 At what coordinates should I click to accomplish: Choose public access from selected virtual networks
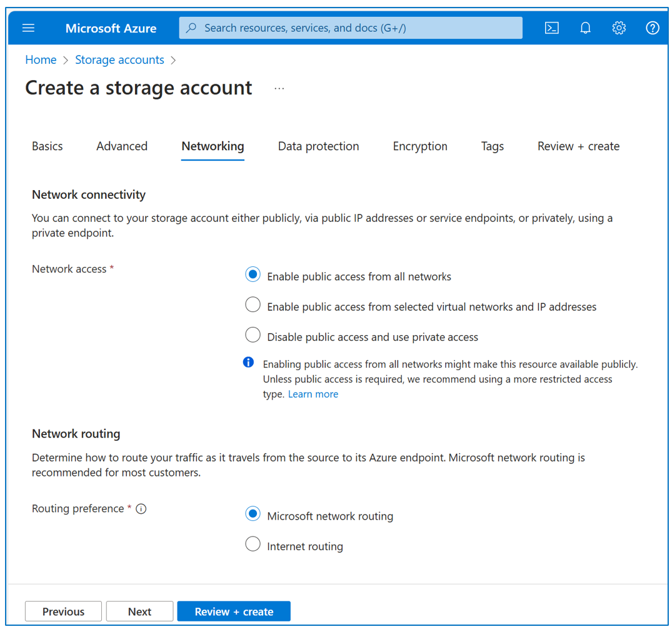[x=253, y=305]
